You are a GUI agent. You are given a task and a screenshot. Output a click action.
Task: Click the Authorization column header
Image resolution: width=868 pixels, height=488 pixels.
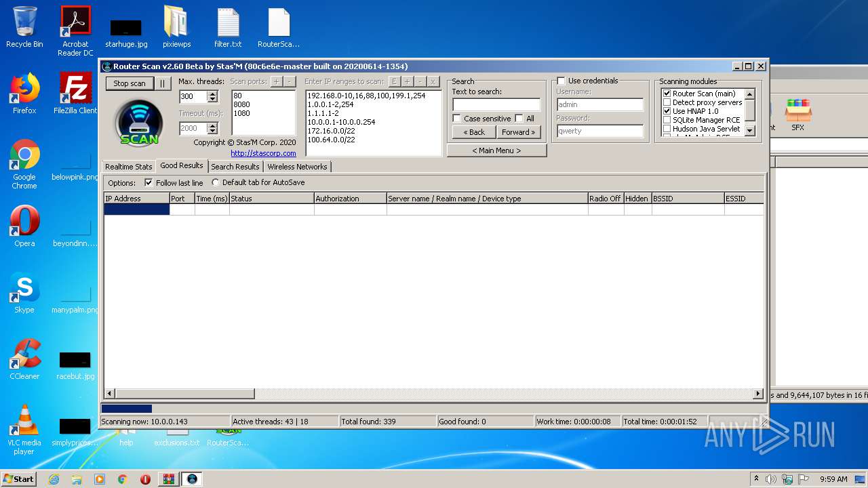(350, 199)
